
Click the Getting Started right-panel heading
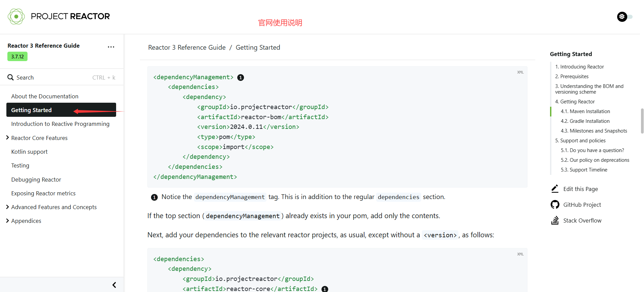[571, 54]
